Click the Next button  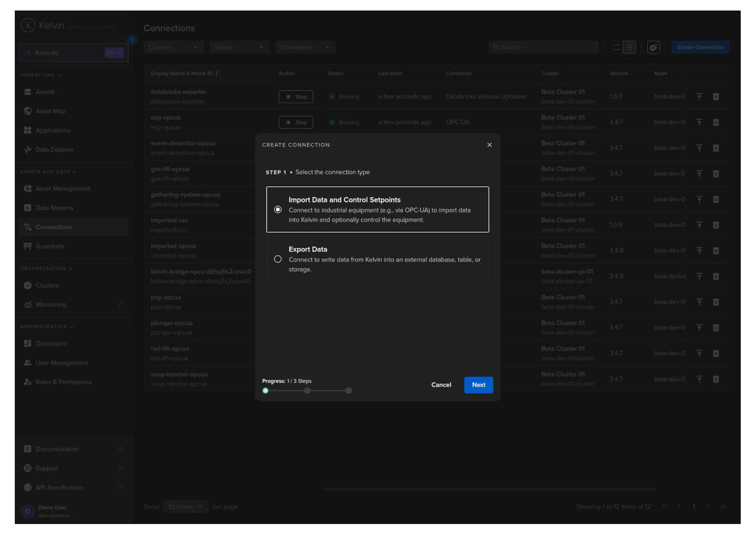478,385
